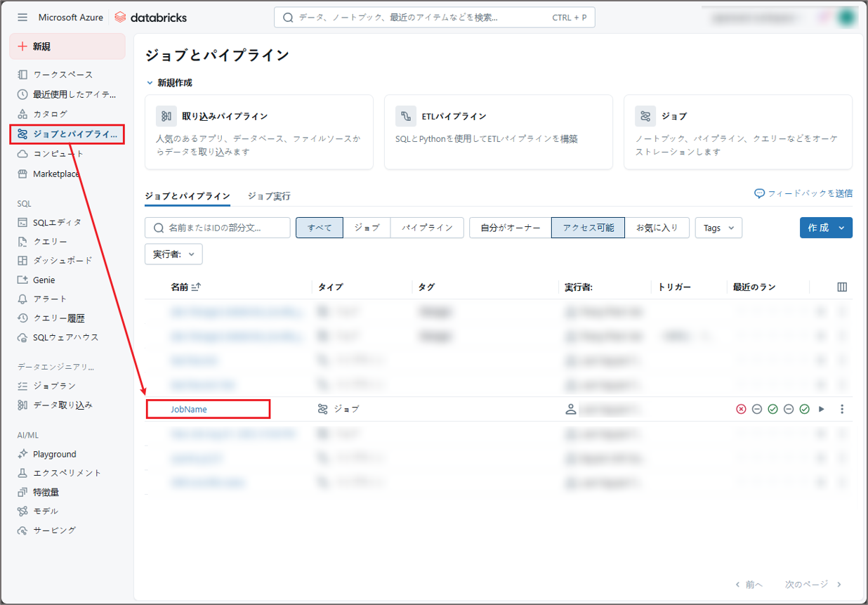Toggle the 自分がオーナー filter
The width and height of the screenshot is (868, 605).
pyautogui.click(x=511, y=228)
